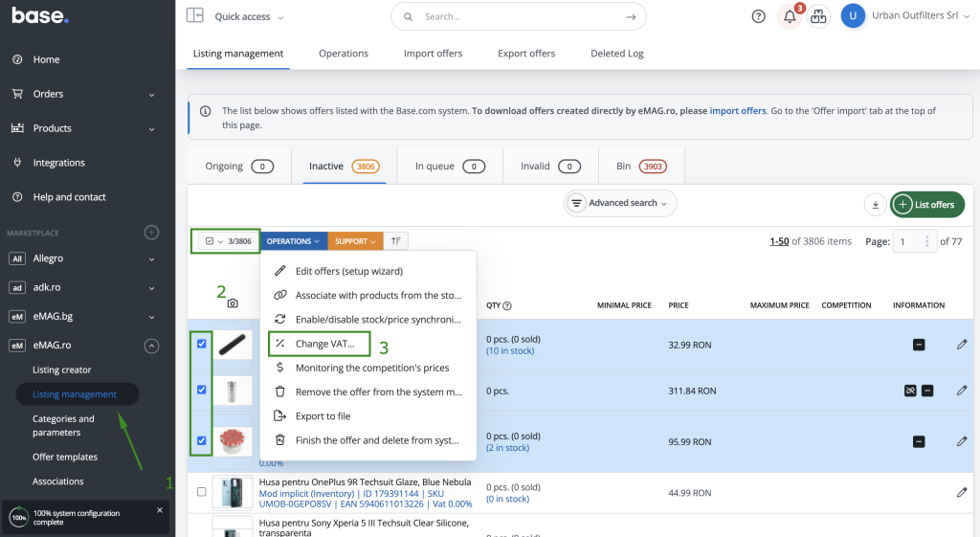
Task: Expand eMAG.bg marketplace section
Action: click(x=151, y=317)
